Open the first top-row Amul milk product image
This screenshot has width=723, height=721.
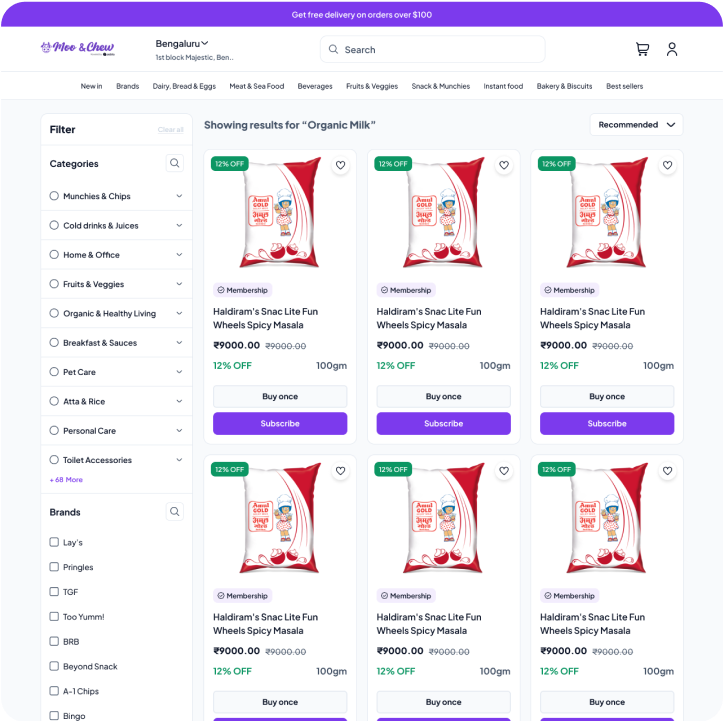280,212
